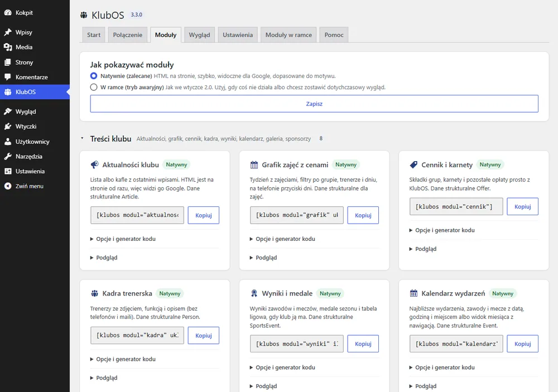Image resolution: width=558 pixels, height=392 pixels.
Task: Switch to the Wygląd tab
Action: [x=199, y=35]
